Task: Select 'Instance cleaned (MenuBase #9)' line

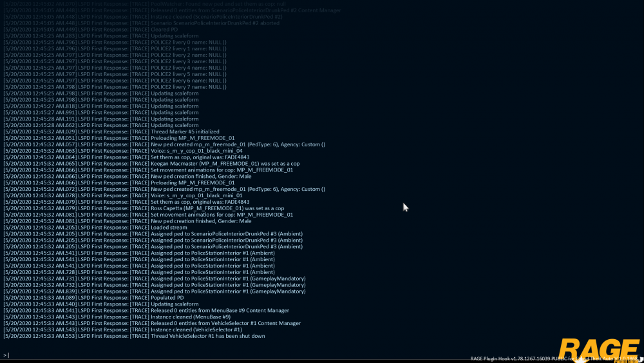Action: [117, 317]
